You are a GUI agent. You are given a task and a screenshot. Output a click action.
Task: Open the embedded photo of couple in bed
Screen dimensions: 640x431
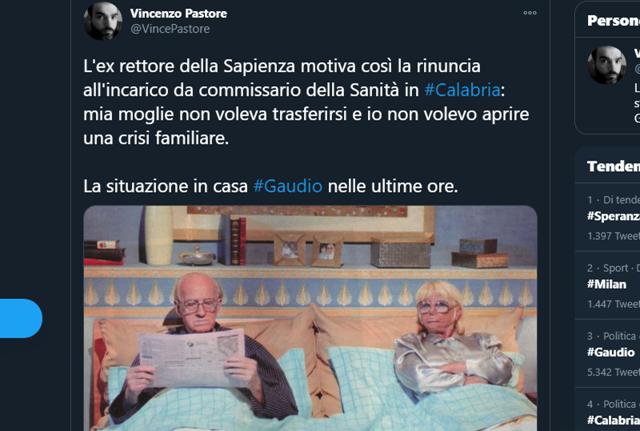[310, 318]
